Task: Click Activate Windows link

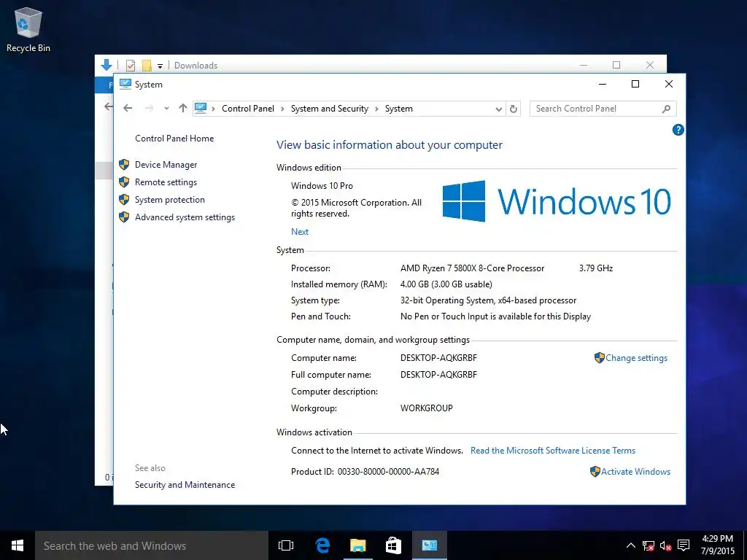Action: (x=635, y=472)
